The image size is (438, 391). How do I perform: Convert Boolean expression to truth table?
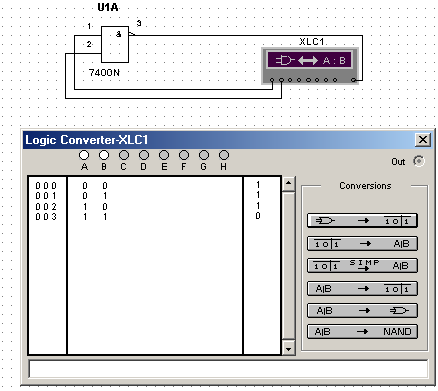click(362, 289)
